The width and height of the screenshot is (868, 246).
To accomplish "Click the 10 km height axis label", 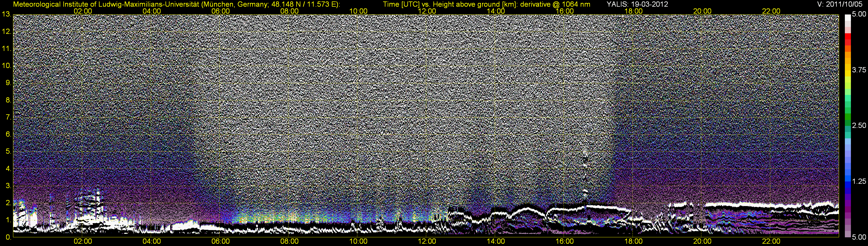I will tap(6, 66).
